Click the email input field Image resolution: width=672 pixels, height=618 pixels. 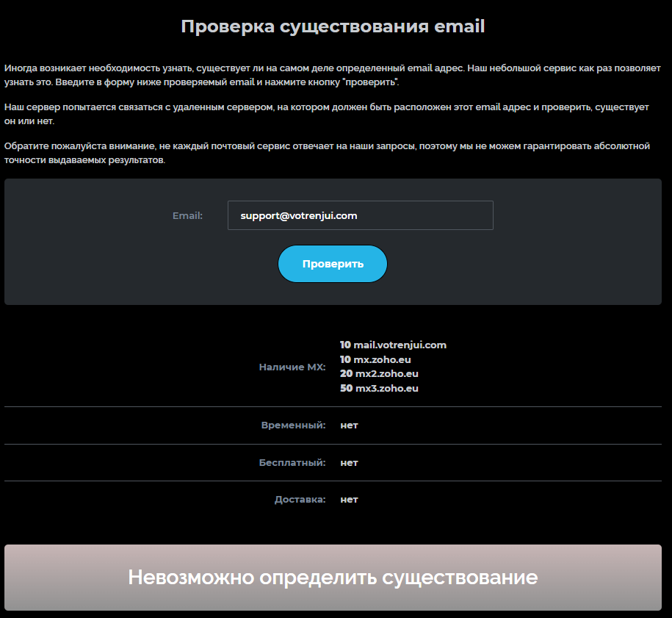click(360, 215)
